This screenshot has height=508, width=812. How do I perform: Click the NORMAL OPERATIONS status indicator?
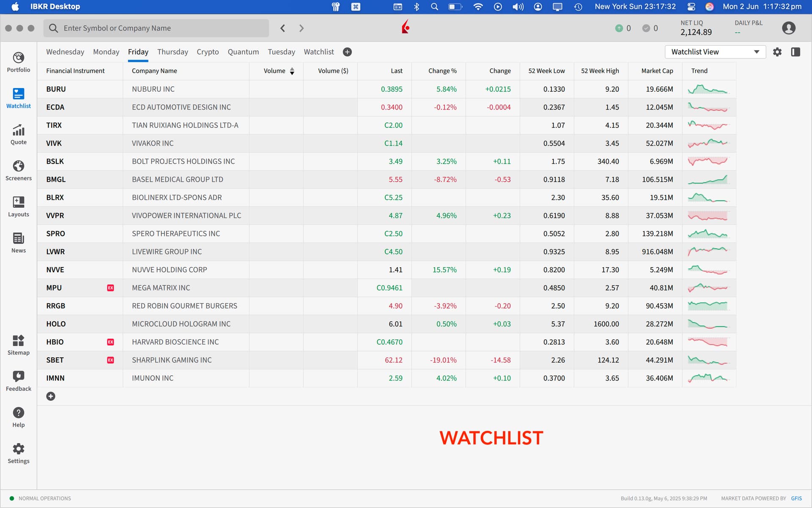[40, 498]
